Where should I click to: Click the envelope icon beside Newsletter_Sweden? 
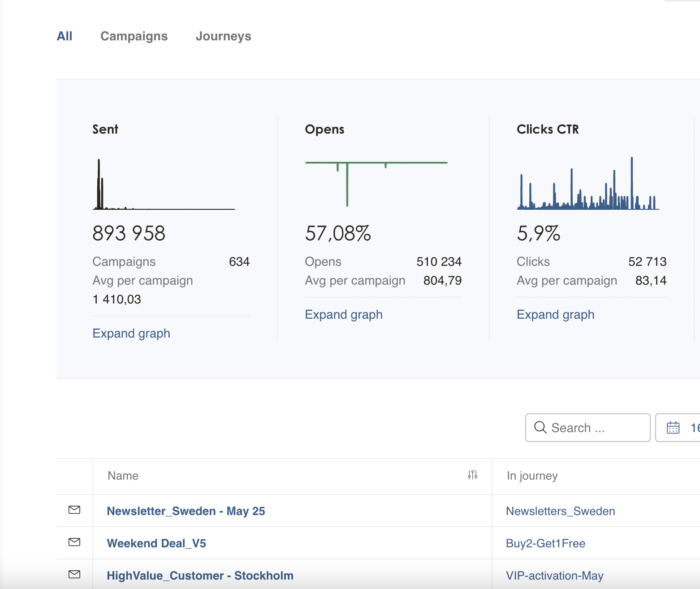[x=74, y=510]
